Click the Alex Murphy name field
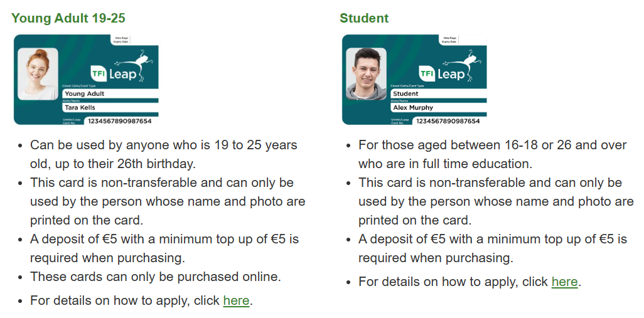Viewport: 644px width, 318px height. click(439, 107)
